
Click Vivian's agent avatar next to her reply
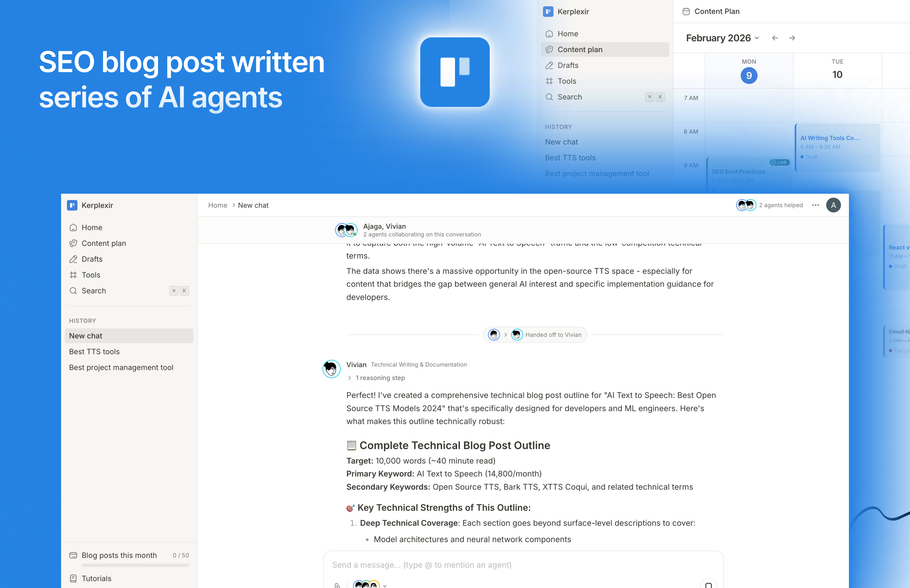coord(331,369)
